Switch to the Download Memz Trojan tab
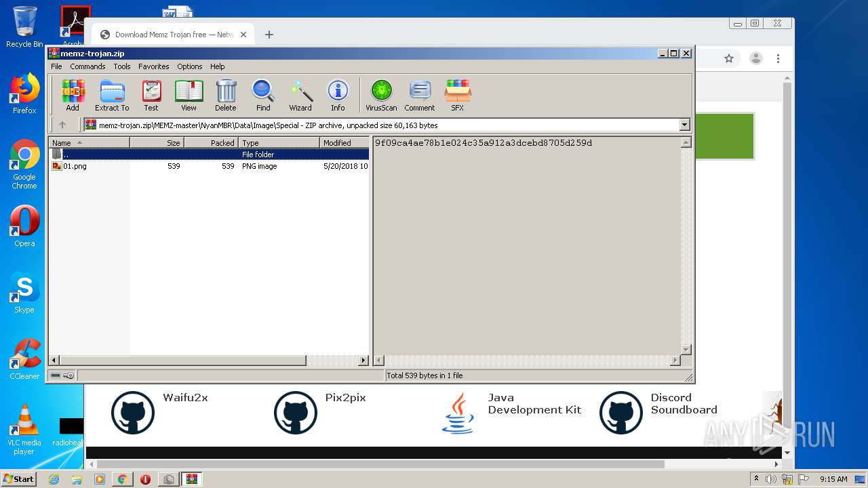 pyautogui.click(x=173, y=35)
